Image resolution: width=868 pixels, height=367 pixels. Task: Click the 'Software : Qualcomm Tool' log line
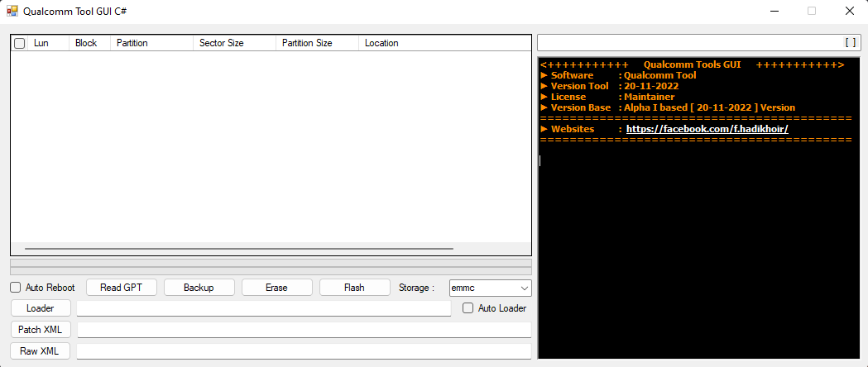618,75
